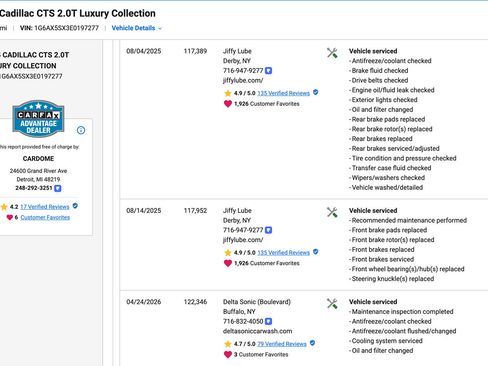Click 'Rear brake pads replaced' line
This screenshot has width=488, height=366.
[x=387, y=119]
